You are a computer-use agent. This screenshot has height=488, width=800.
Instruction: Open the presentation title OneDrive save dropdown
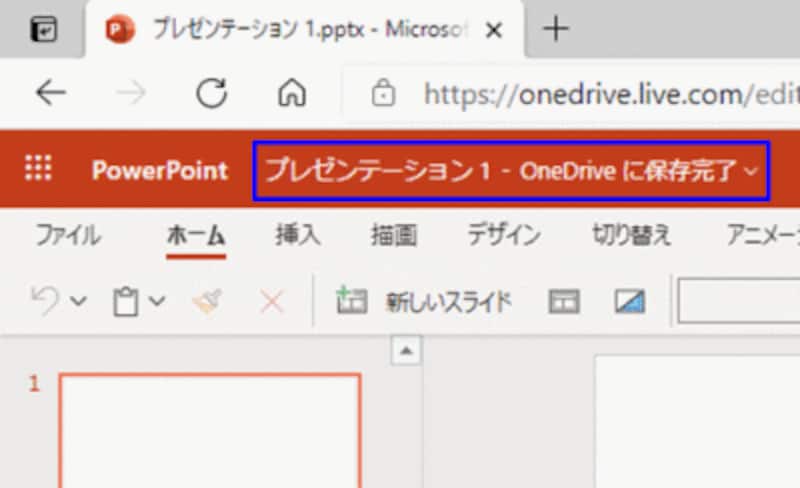pos(511,170)
